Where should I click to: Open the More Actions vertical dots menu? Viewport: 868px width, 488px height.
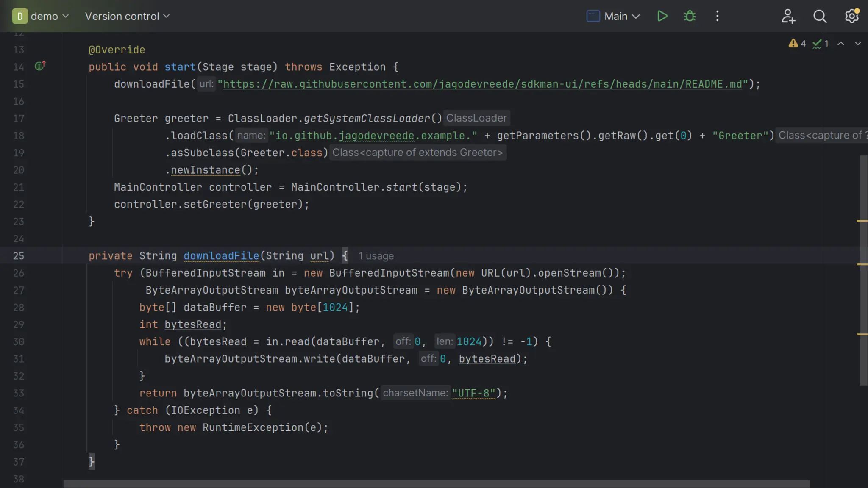pos(717,16)
